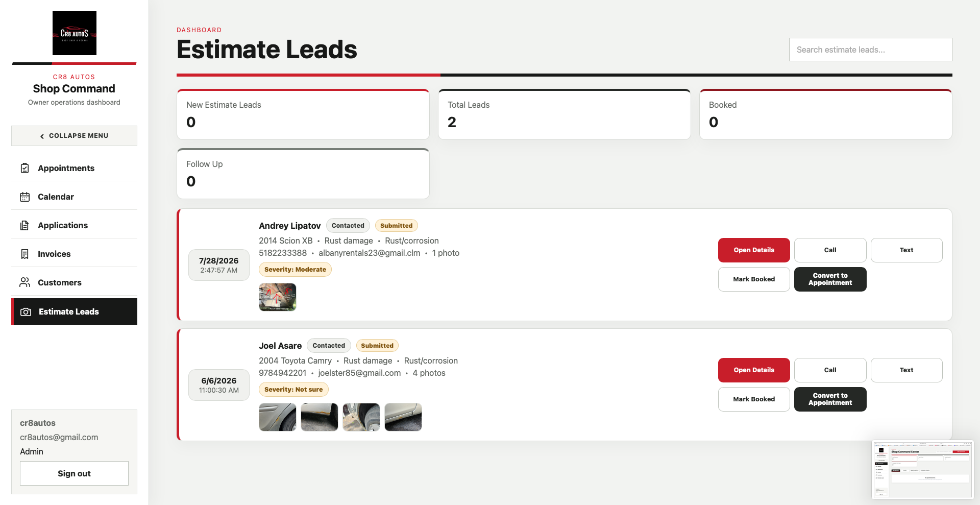Click the DASHBOARD breadcrumb label
Screen dimensions: 980x505
(199, 30)
